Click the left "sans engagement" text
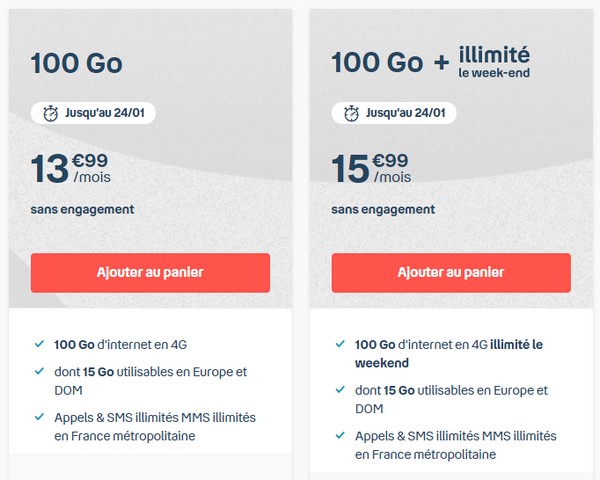 coord(82,210)
